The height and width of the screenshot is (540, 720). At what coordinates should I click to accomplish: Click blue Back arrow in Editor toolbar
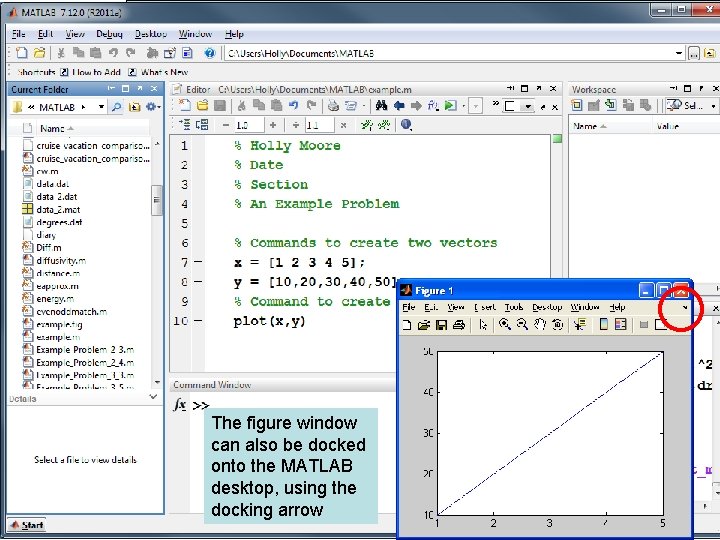click(x=399, y=106)
